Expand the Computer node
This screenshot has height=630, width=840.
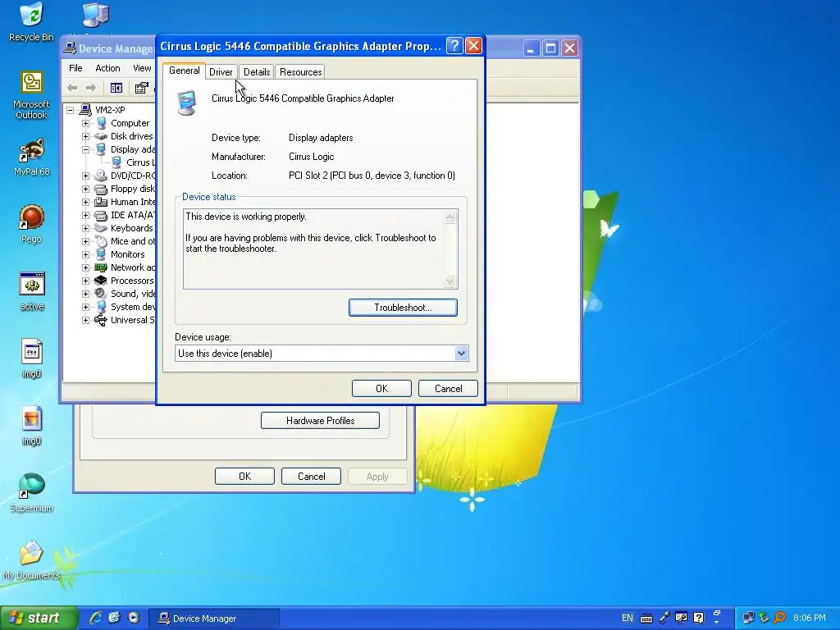pyautogui.click(x=85, y=123)
